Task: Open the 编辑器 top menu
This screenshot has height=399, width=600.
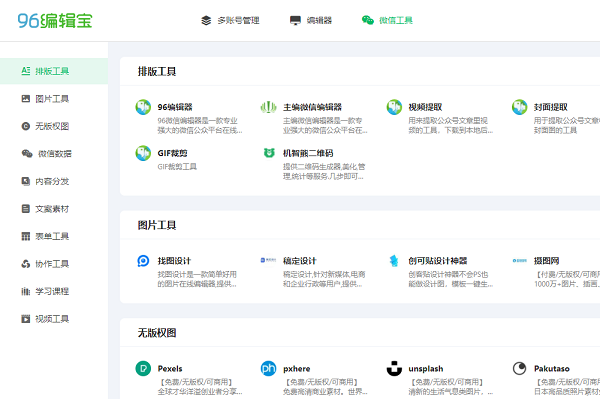Action: click(311, 20)
